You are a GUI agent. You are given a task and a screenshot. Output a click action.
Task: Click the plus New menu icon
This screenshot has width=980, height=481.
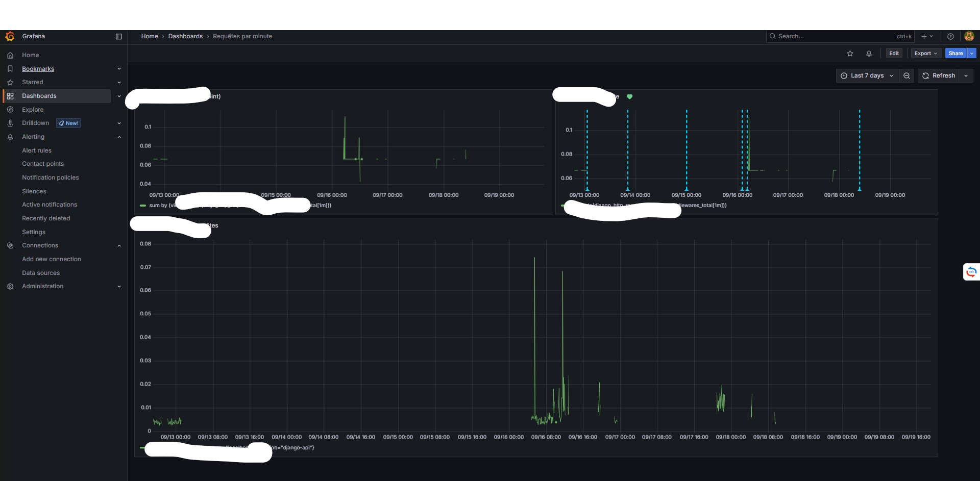(x=927, y=36)
